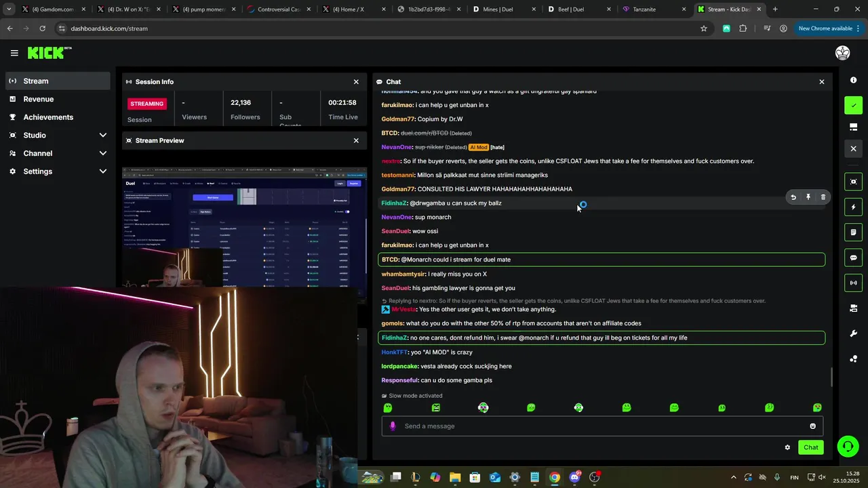Click the AI Mod badge on NevanOne's message
This screenshot has height=488, width=868.
coord(479,147)
